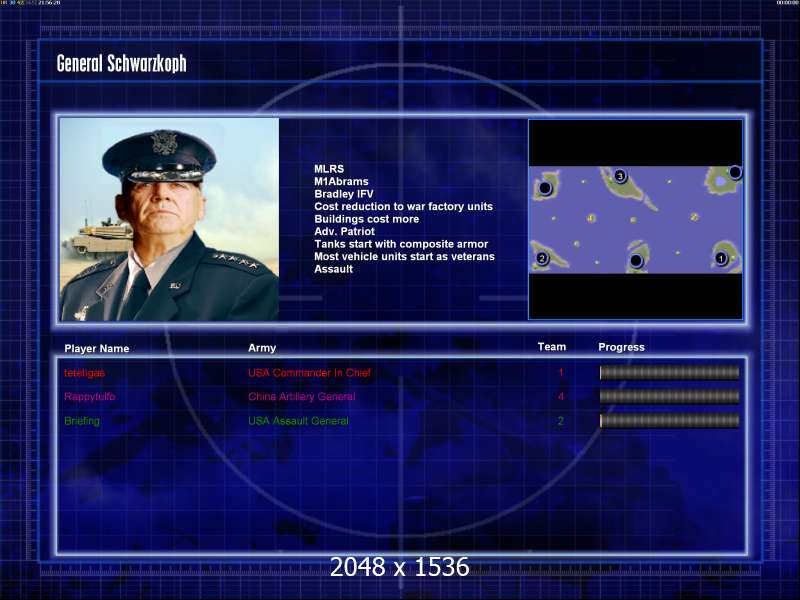Click the "Army" column header
The width and height of the screenshot is (800, 600).
[262, 348]
